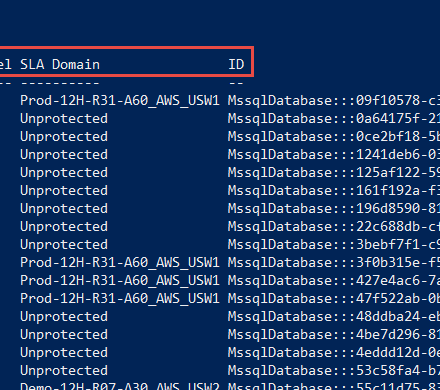Screen dimensions: 440x390
Task: Select Unprotected in the 196d8590 row
Action: click(64, 208)
